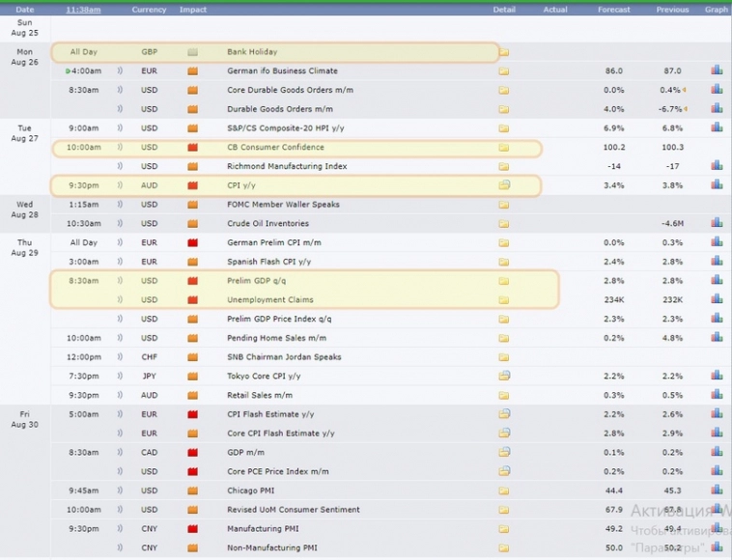Click the revised marker beside 0.4% previous

(684, 90)
